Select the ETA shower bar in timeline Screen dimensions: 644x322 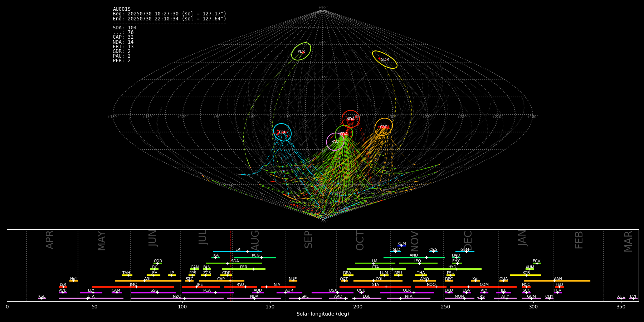pos(91,298)
